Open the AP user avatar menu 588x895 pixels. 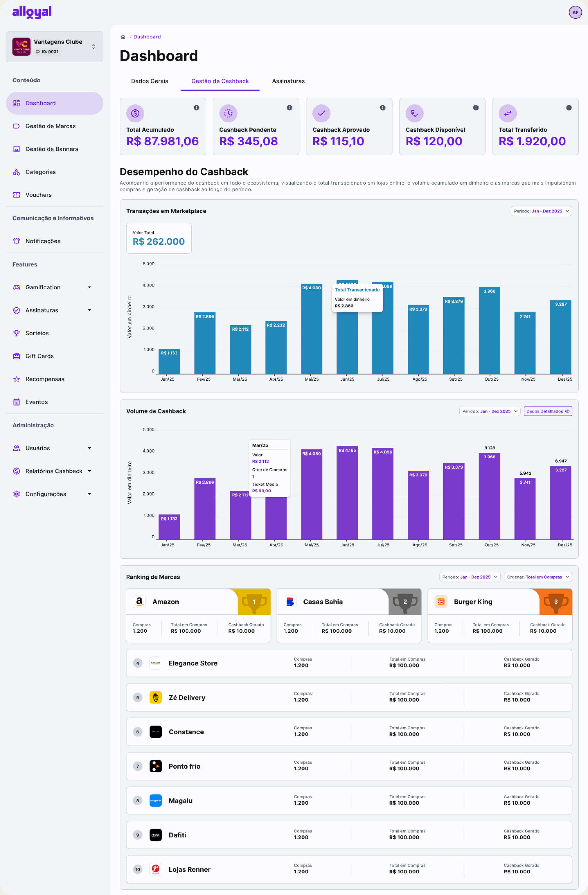[x=575, y=12]
